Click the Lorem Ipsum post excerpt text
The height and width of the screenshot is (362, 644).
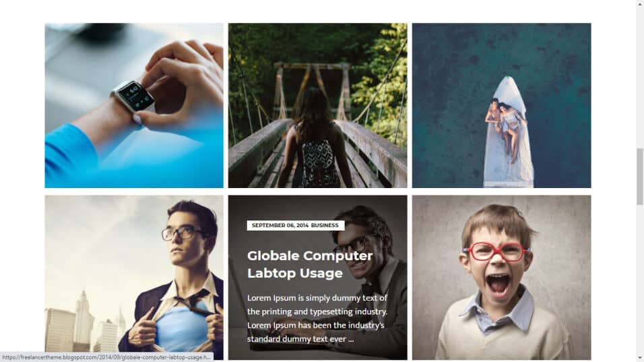(317, 318)
